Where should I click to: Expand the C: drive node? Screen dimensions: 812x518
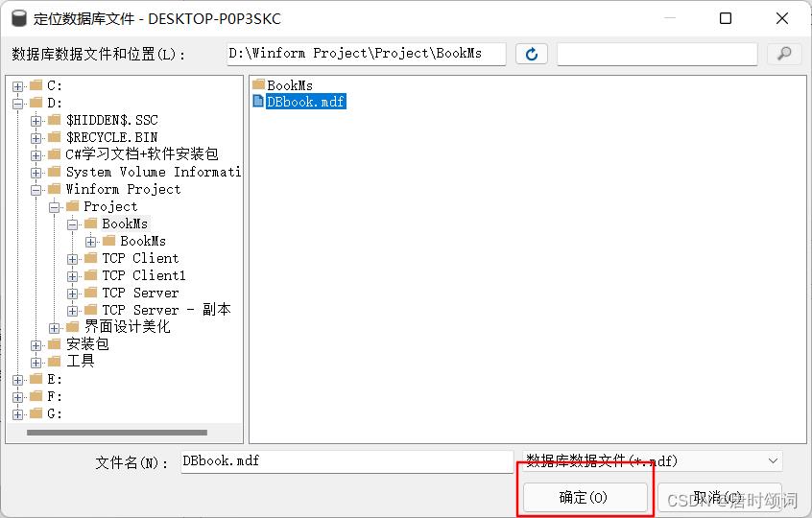tap(17, 86)
